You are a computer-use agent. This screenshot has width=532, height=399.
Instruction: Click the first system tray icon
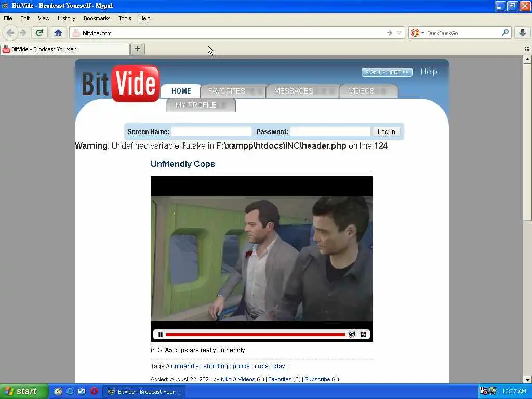click(484, 391)
